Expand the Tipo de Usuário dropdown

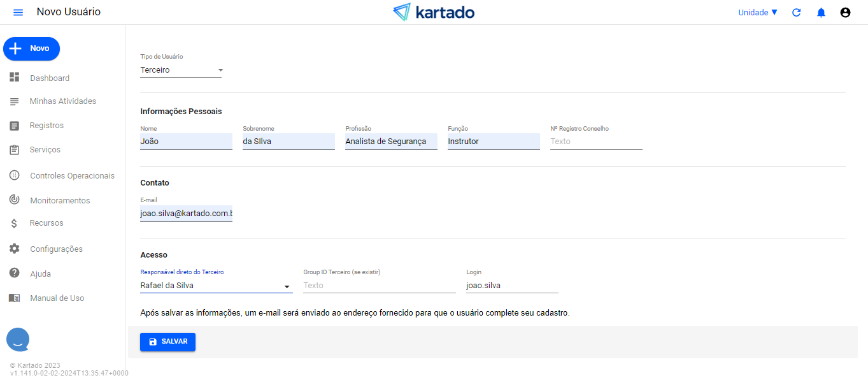(181, 70)
